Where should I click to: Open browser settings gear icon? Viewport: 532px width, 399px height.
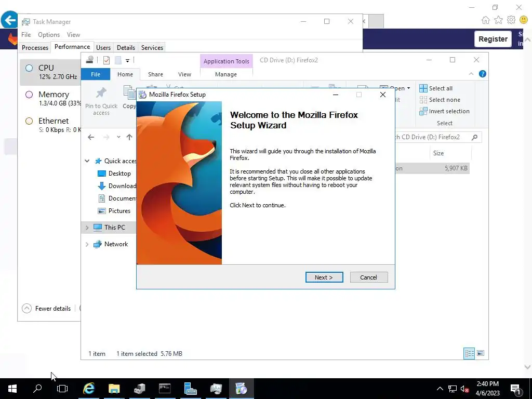point(511,20)
